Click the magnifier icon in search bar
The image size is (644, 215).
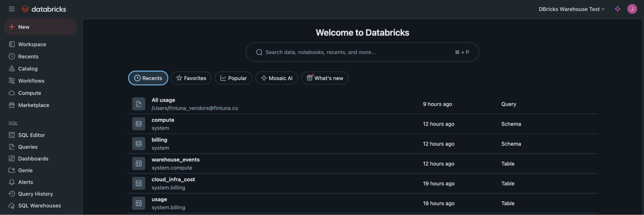tap(259, 52)
